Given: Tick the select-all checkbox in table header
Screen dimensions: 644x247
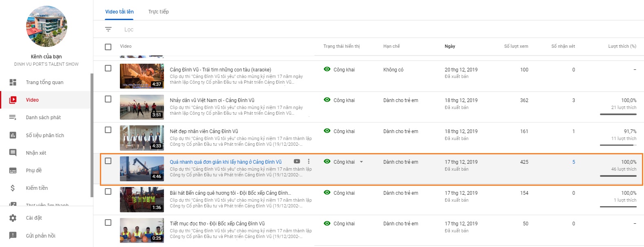Looking at the screenshot, I should click(108, 47).
